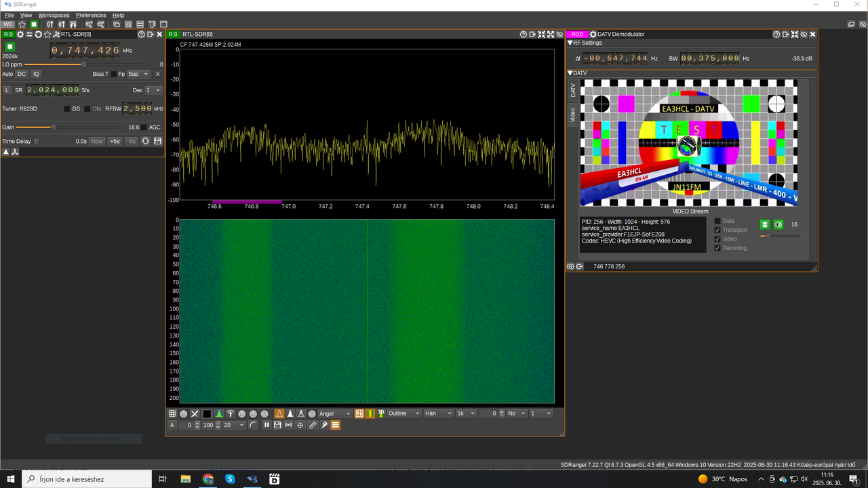Click the +5s time delay button
The width and height of the screenshot is (868, 488).
(115, 141)
